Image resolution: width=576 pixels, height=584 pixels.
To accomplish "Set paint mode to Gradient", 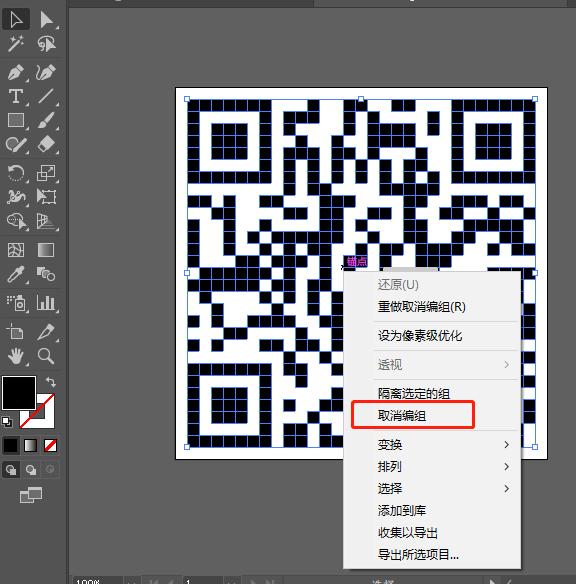I will click(31, 445).
